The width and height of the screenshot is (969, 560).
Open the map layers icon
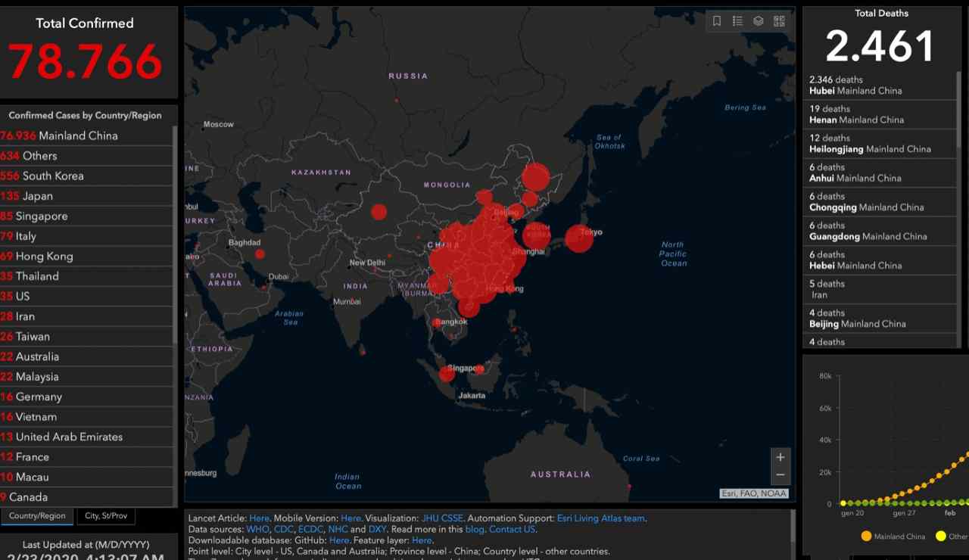point(758,21)
